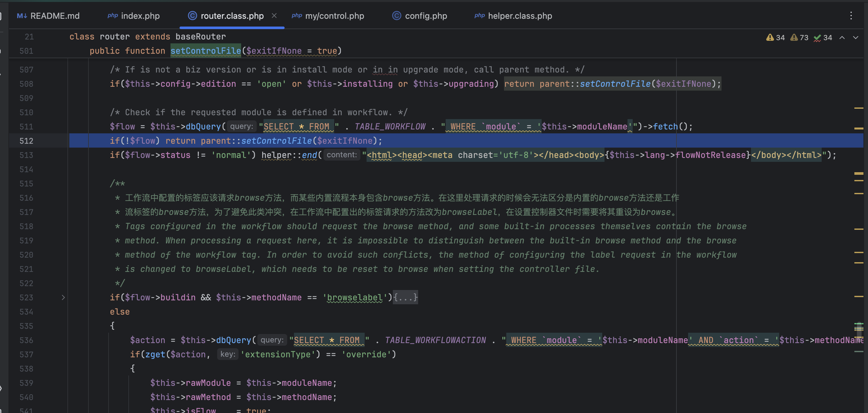Image resolution: width=868 pixels, height=413 pixels.
Task: Expand the folded code block at line 523
Action: click(63, 297)
